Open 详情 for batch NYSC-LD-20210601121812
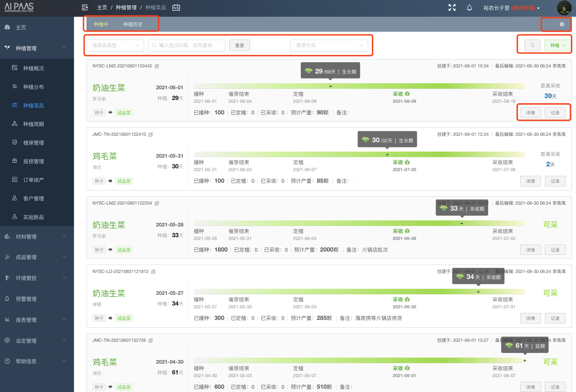The height and width of the screenshot is (392, 576). pyautogui.click(x=530, y=318)
